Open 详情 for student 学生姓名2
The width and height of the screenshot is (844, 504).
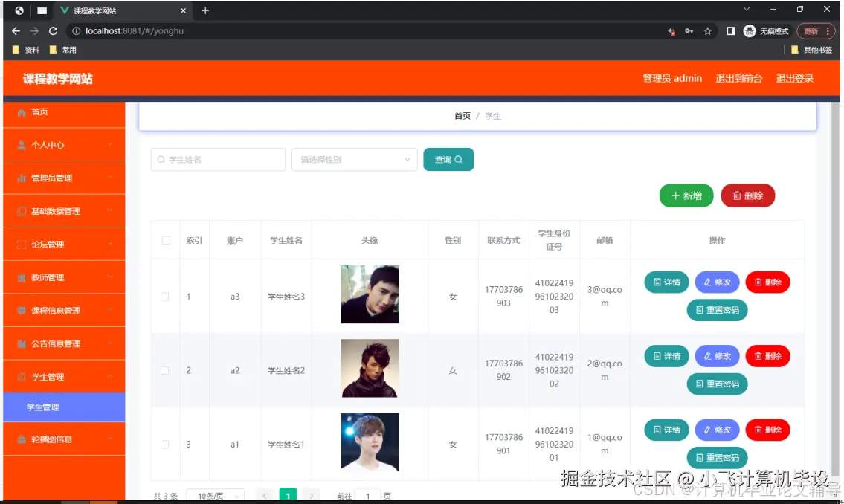click(x=666, y=356)
